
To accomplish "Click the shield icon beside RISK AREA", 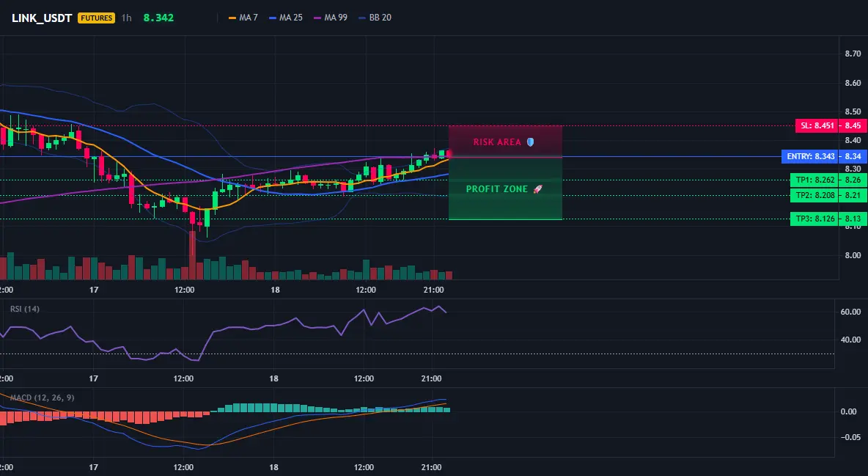I will [x=530, y=142].
